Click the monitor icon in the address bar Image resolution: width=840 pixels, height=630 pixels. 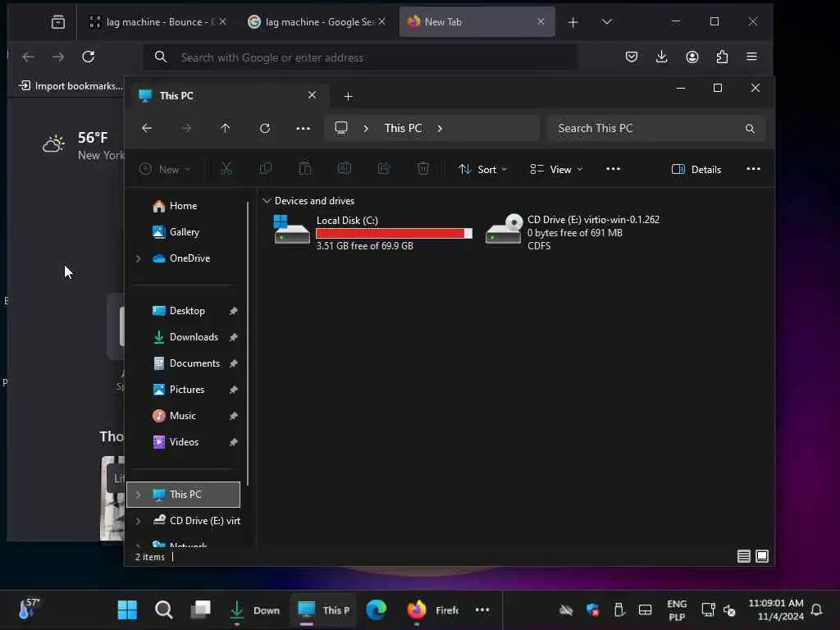341,128
